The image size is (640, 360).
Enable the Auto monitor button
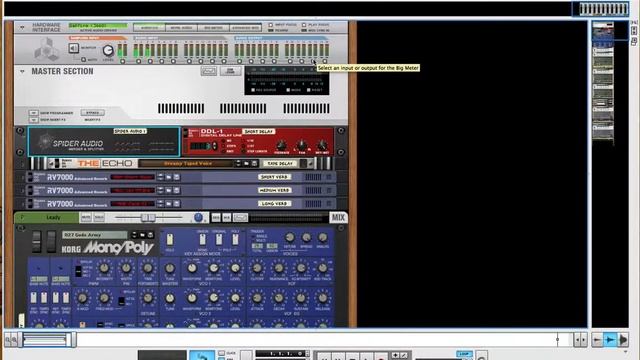click(x=84, y=60)
